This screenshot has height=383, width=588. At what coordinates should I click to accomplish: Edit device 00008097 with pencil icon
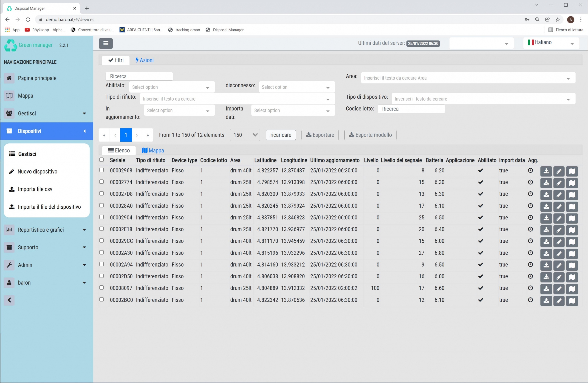click(559, 289)
